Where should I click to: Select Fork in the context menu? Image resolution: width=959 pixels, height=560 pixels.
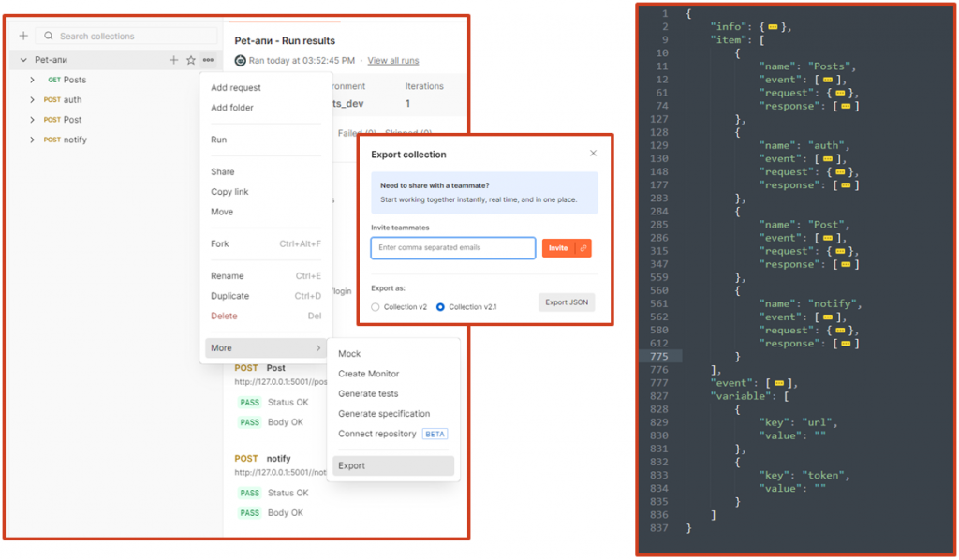266,243
